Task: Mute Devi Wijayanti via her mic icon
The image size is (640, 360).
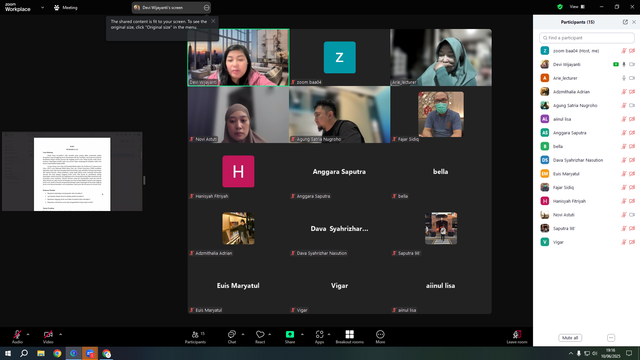Action: pyautogui.click(x=624, y=64)
